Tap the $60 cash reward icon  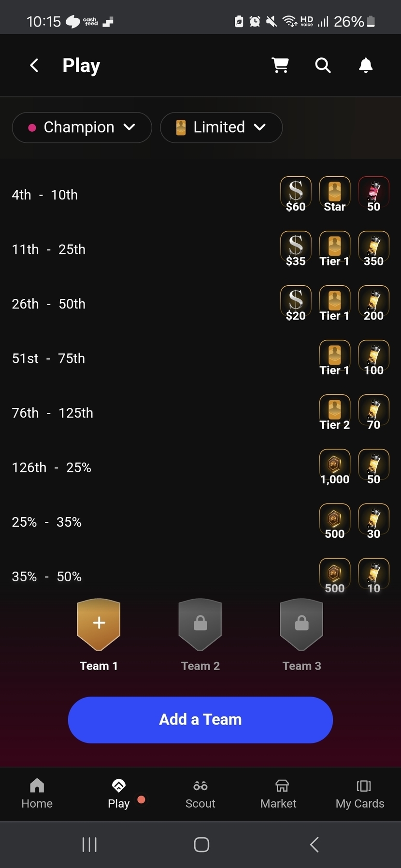coord(296,194)
